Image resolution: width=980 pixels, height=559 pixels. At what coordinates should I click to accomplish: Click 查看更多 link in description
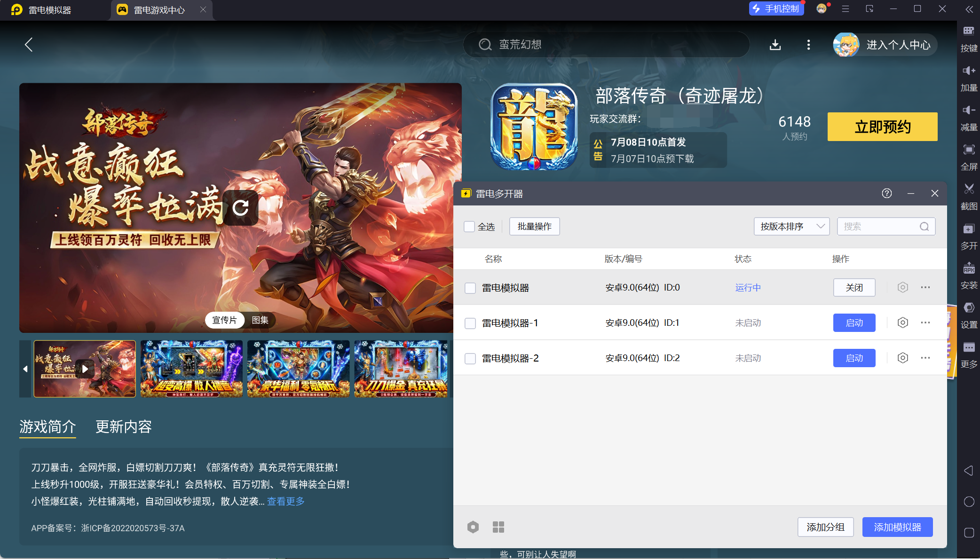(x=286, y=501)
